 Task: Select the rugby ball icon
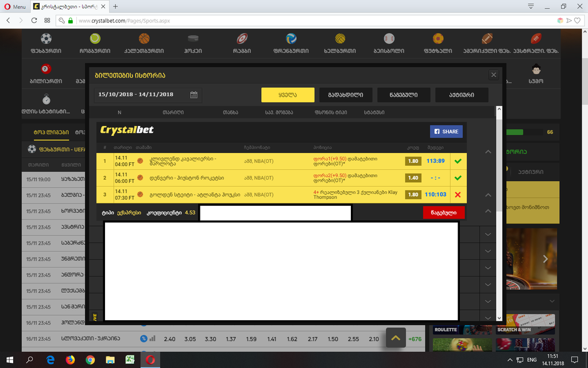point(242,39)
